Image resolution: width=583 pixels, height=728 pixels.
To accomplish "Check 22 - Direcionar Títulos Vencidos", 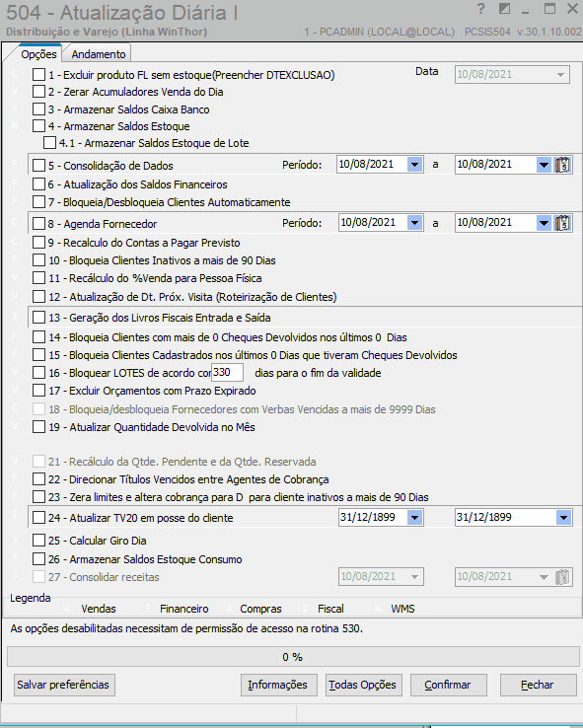I will click(x=39, y=479).
